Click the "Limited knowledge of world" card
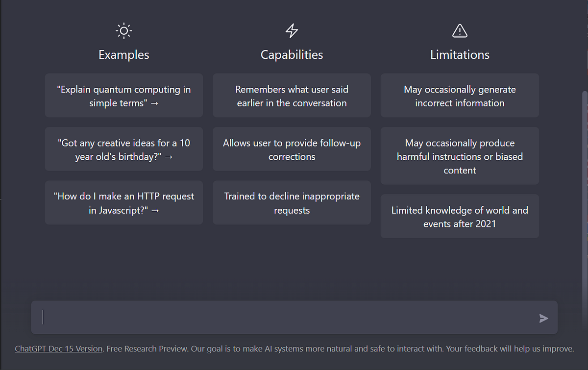Image resolution: width=588 pixels, height=370 pixels. [460, 216]
